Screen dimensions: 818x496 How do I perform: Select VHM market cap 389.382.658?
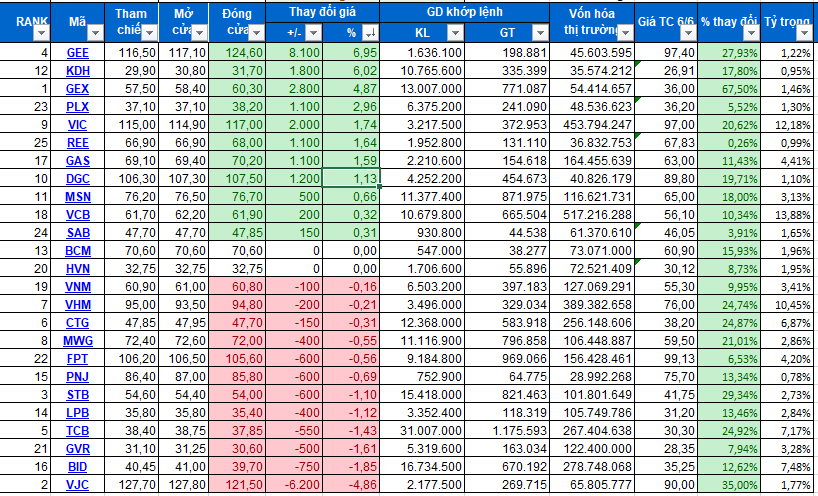pyautogui.click(x=592, y=305)
